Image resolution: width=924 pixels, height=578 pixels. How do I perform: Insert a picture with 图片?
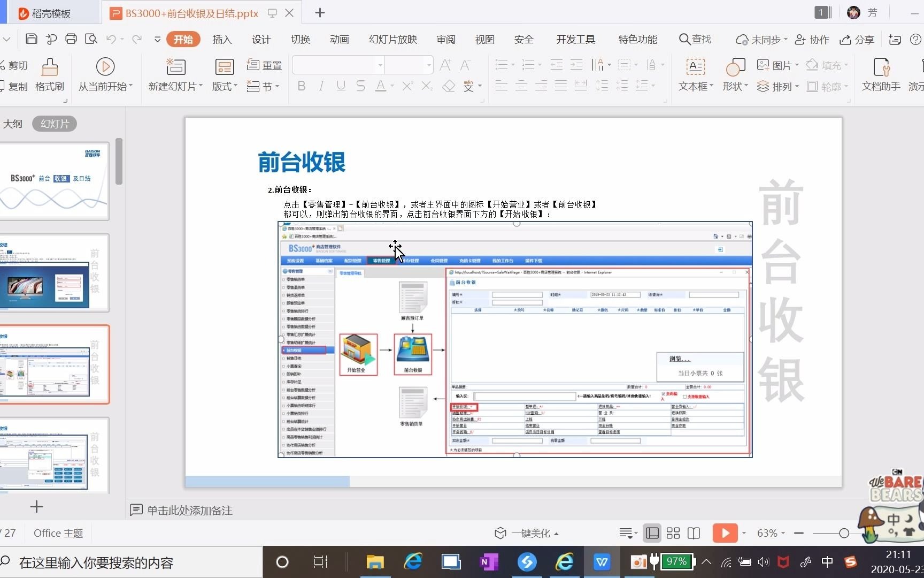point(777,65)
